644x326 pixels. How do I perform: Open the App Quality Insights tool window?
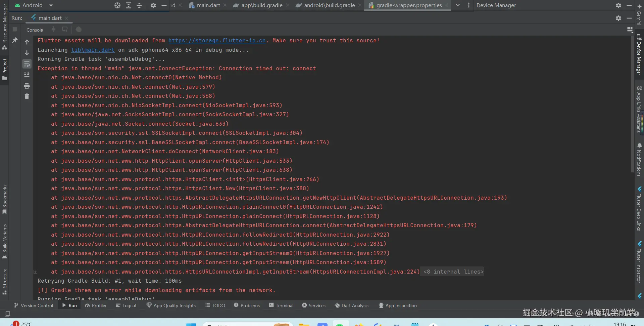click(171, 305)
